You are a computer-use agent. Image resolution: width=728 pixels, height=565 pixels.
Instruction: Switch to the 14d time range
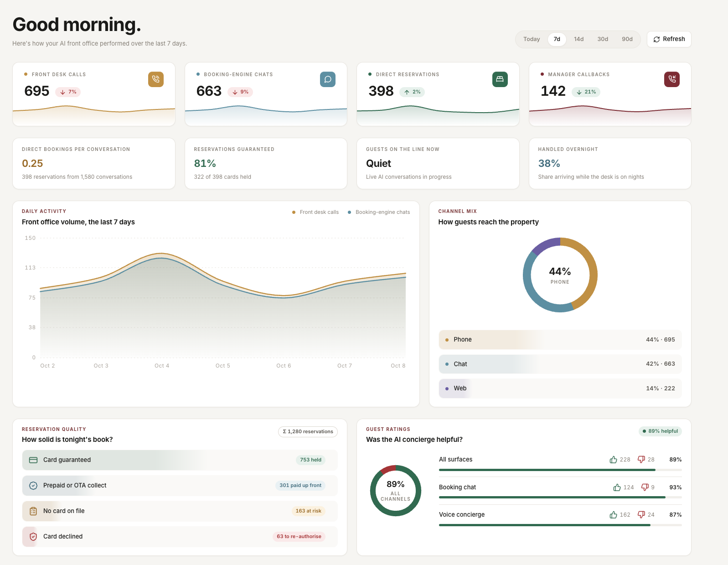tap(579, 39)
